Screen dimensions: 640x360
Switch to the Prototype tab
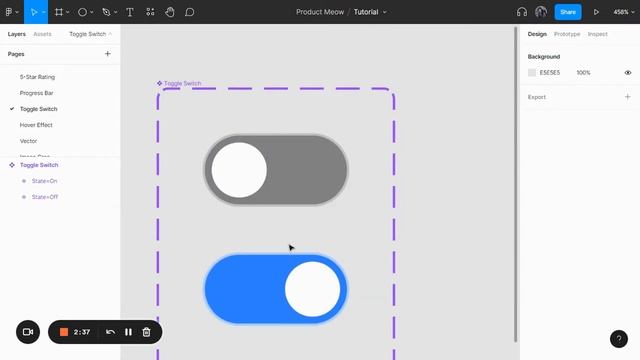(567, 34)
